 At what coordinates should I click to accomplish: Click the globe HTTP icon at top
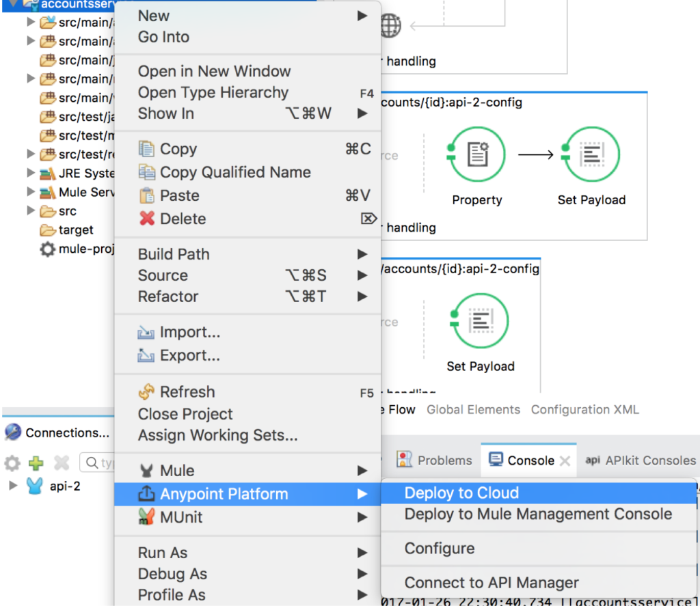pyautogui.click(x=390, y=26)
